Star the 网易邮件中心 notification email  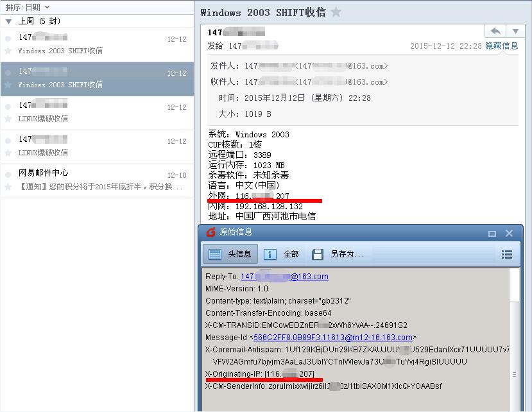(8, 187)
